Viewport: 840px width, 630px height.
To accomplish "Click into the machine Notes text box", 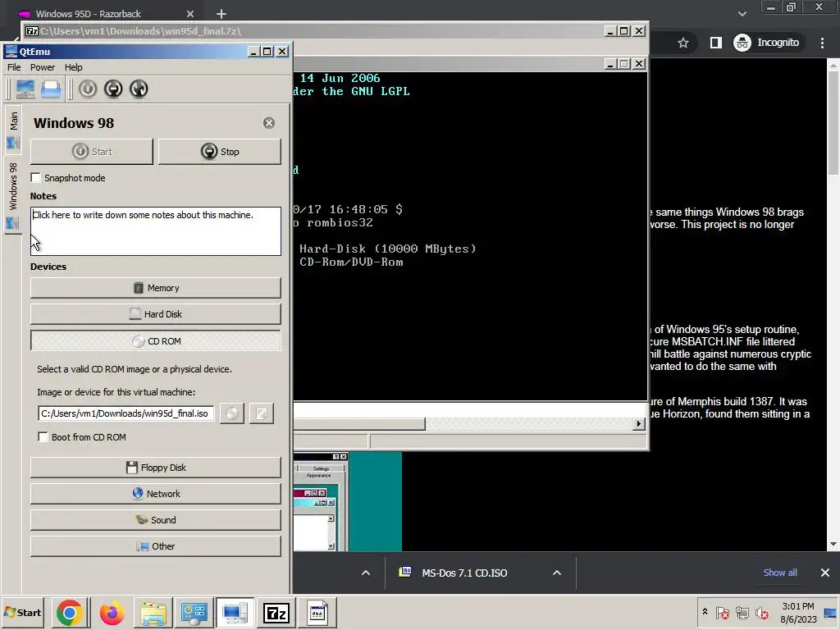I will 155,231.
